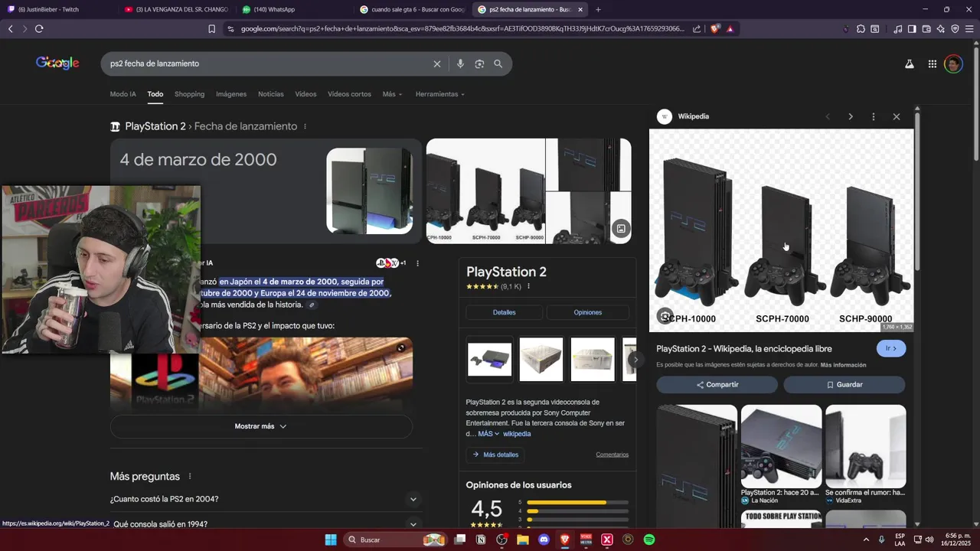The width and height of the screenshot is (980, 551).
Task: Open image preview three-dot options
Action: click(x=874, y=117)
